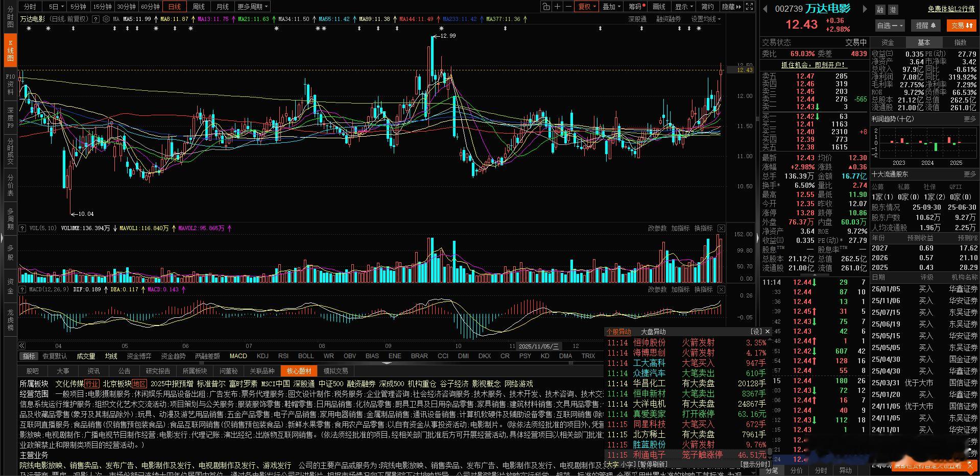
Task: Click the 港 Hong Kong connect badge
Action: [892, 10]
